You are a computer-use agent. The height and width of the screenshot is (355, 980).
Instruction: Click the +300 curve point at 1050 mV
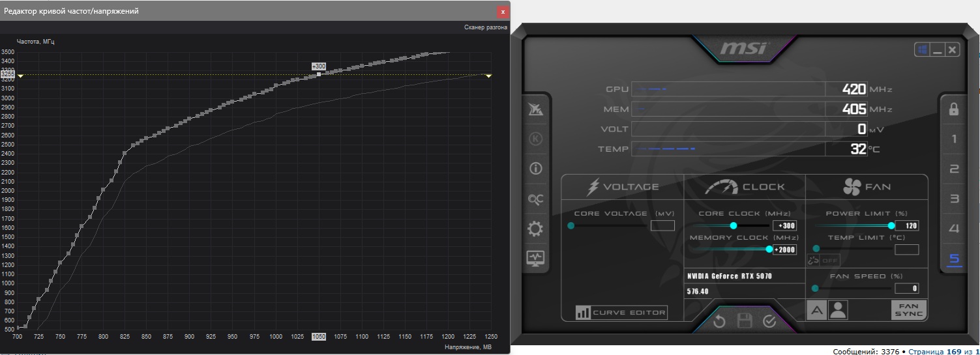[x=319, y=74]
